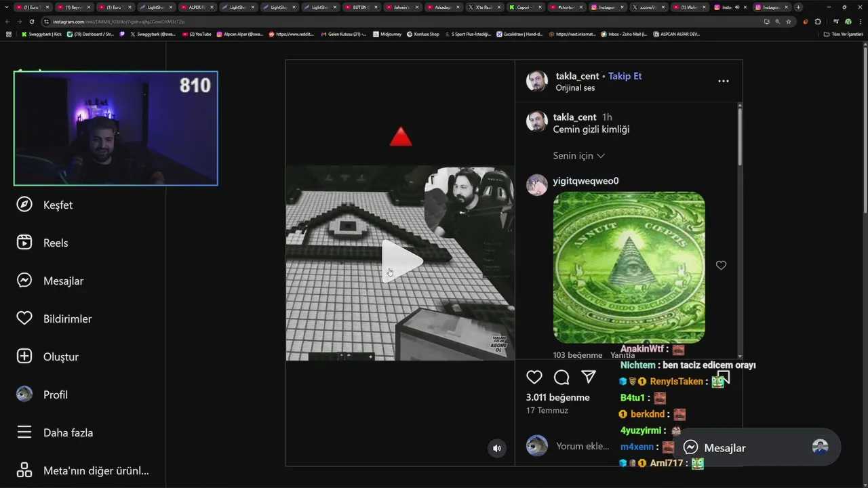Open the floating Mesajlar chat button

coord(757,447)
